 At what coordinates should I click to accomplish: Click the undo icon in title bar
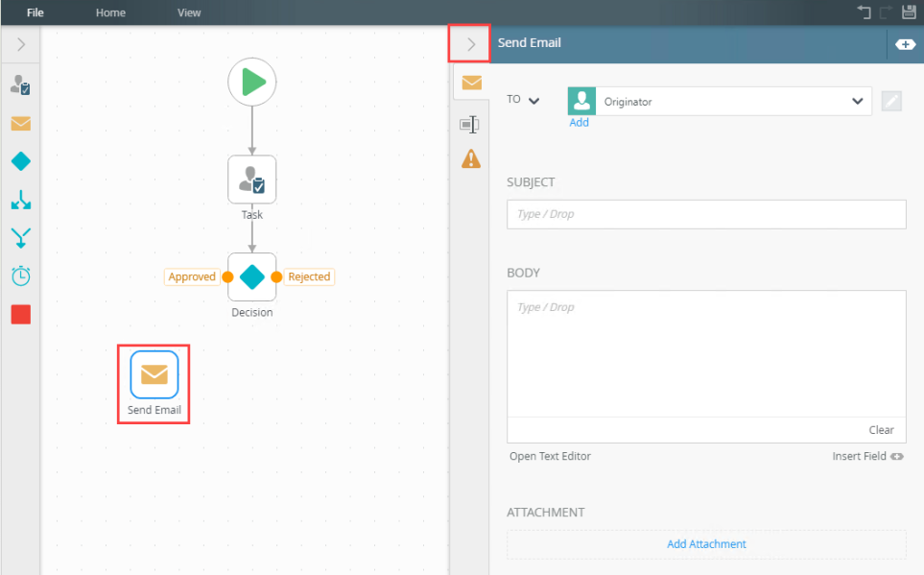pos(864,12)
